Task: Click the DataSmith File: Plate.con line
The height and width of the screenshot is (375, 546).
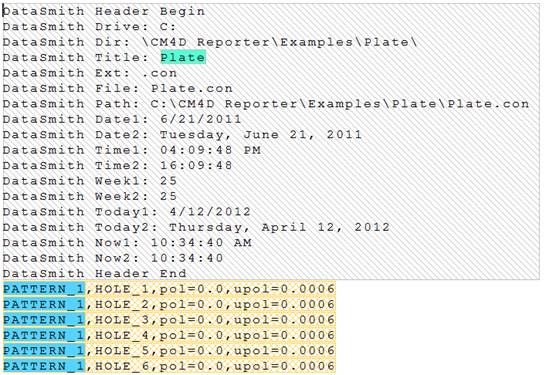Action: (x=118, y=88)
